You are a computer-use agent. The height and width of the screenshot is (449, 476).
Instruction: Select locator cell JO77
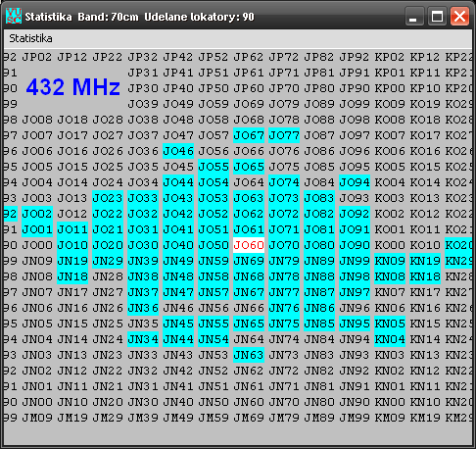(x=284, y=135)
